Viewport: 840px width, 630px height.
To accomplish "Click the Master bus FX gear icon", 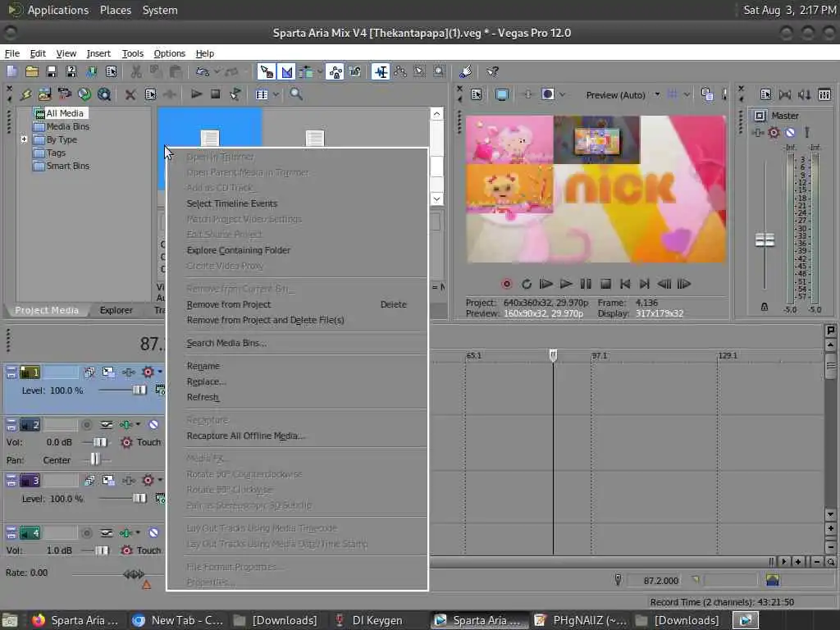I will (774, 132).
